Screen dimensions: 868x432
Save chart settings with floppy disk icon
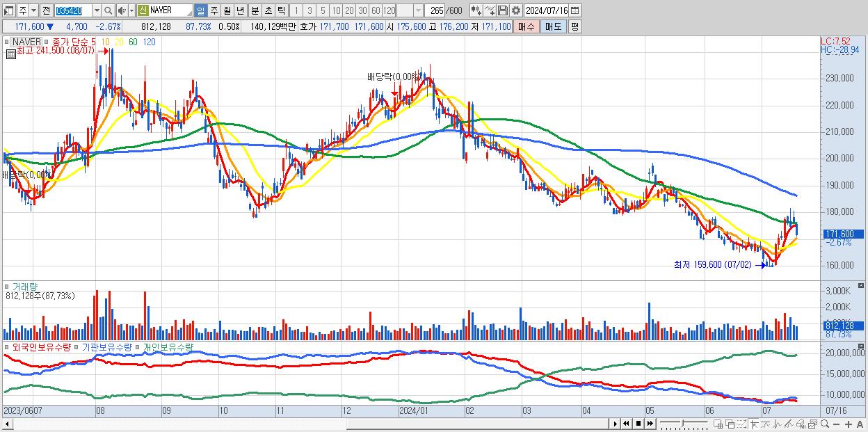[x=503, y=11]
